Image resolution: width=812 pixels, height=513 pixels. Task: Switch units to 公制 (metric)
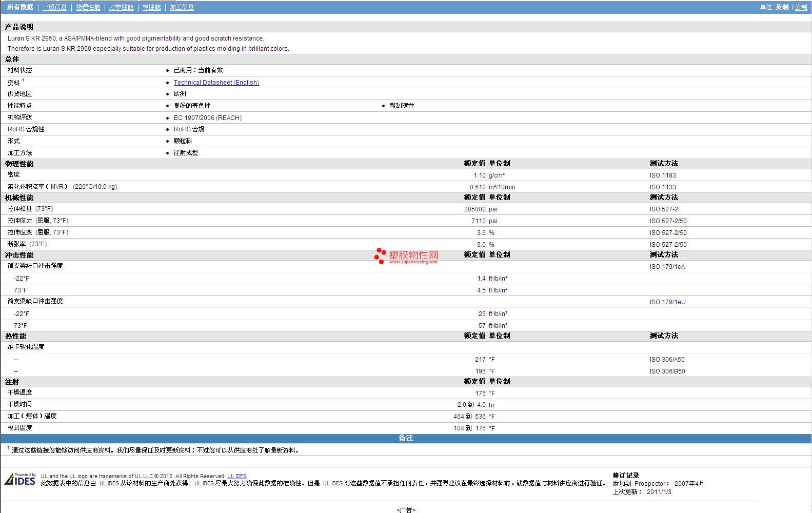tap(801, 7)
